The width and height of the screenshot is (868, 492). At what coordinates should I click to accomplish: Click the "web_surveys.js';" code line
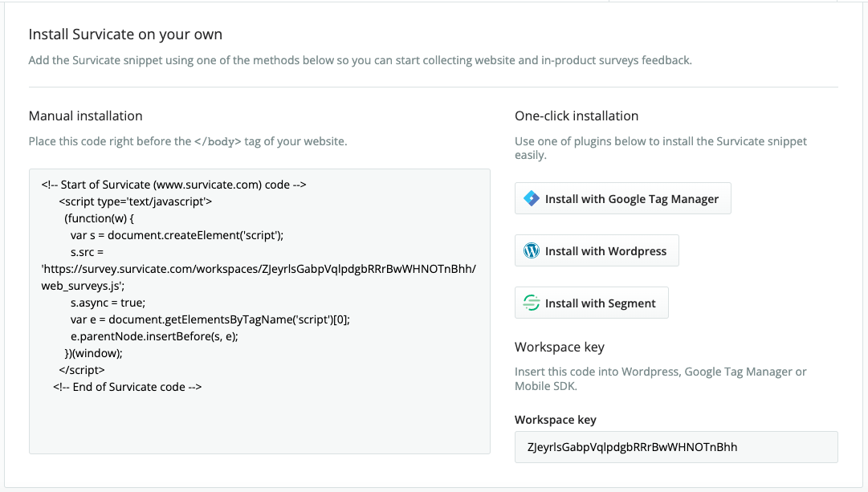[83, 286]
